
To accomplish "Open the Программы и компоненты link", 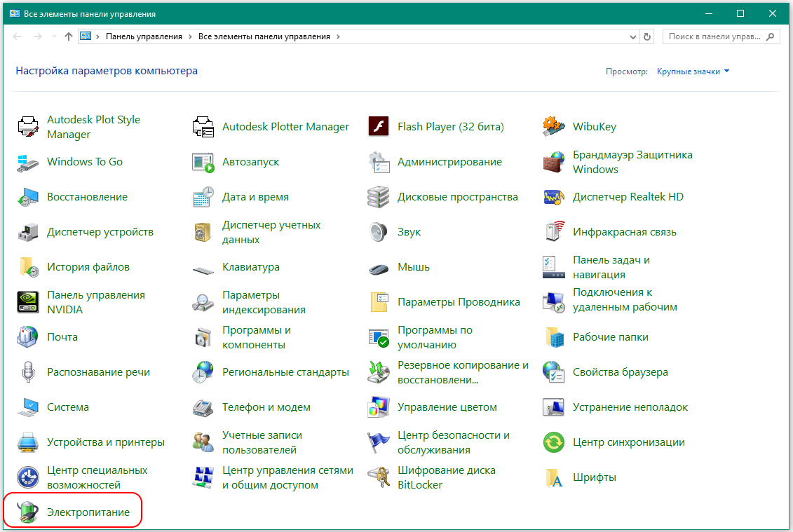I will pos(257,337).
